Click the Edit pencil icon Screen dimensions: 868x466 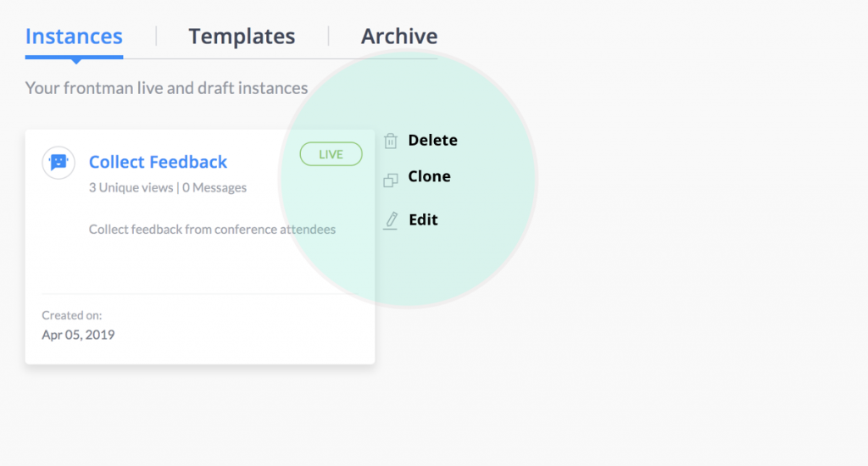point(391,221)
